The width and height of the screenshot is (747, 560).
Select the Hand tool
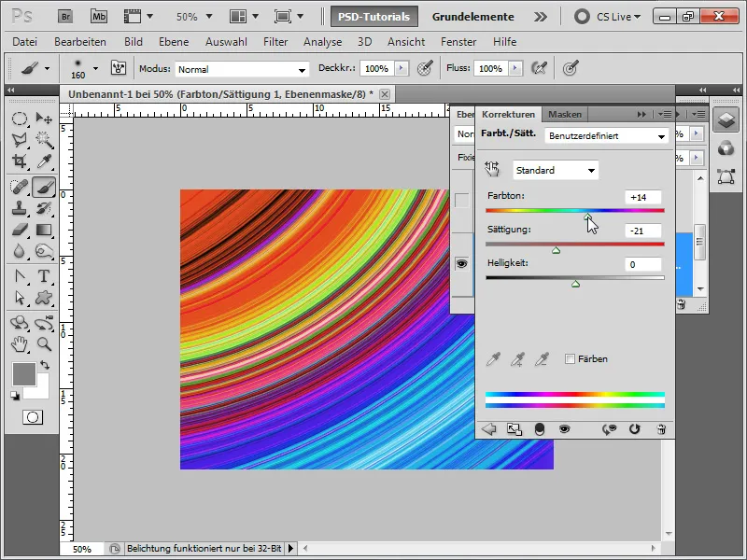coord(19,343)
